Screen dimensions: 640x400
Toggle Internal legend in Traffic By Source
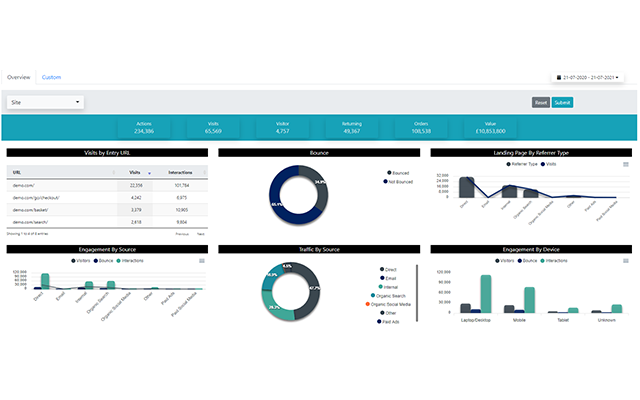388,287
